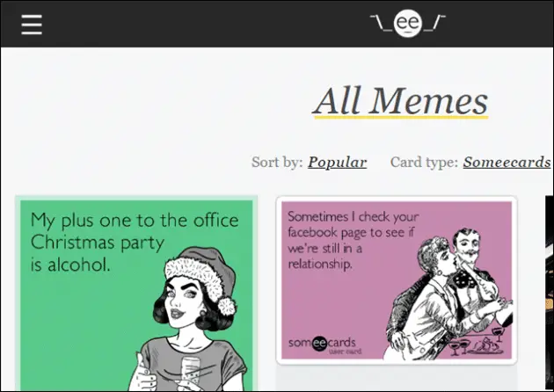Viewport: 554px width, 392px height.
Task: Click the man's face on pink card
Action: pos(468,245)
